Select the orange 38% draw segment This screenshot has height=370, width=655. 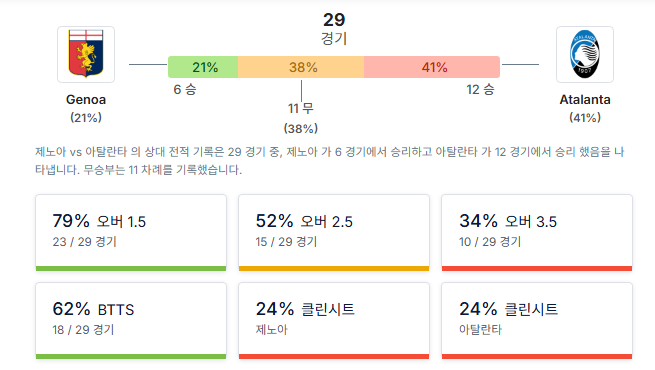(301, 67)
